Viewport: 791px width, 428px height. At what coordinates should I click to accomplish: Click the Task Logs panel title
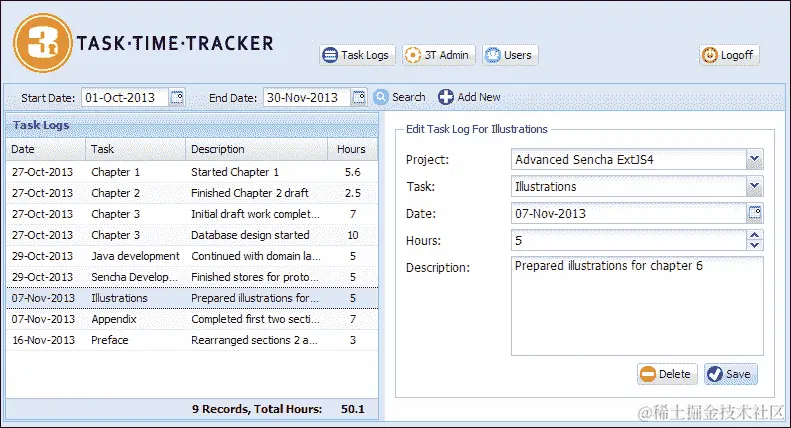(41, 125)
